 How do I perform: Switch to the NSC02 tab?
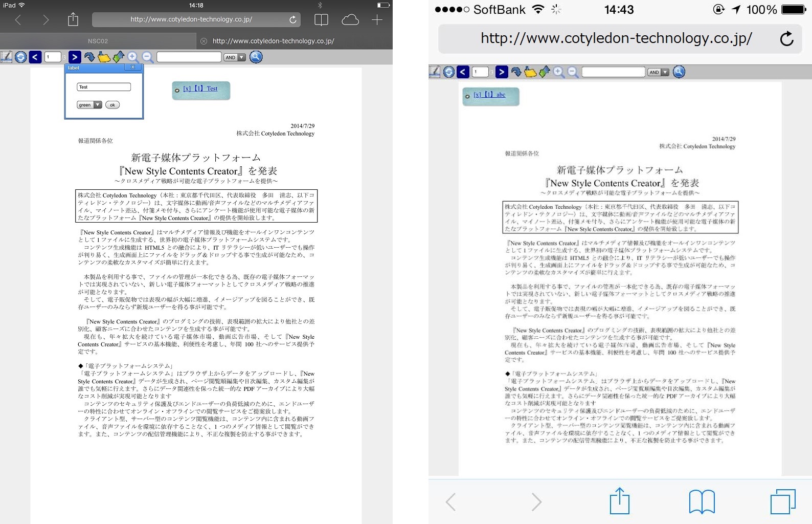[98, 41]
